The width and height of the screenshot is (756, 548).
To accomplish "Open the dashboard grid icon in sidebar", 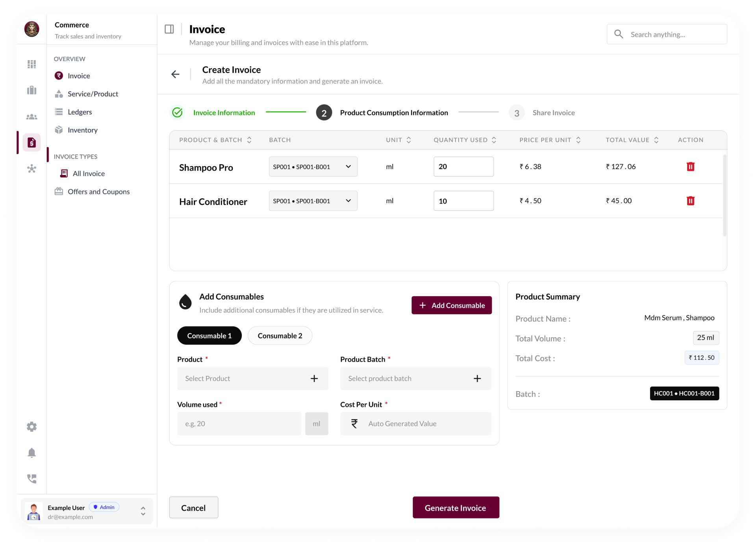I will coord(31,64).
